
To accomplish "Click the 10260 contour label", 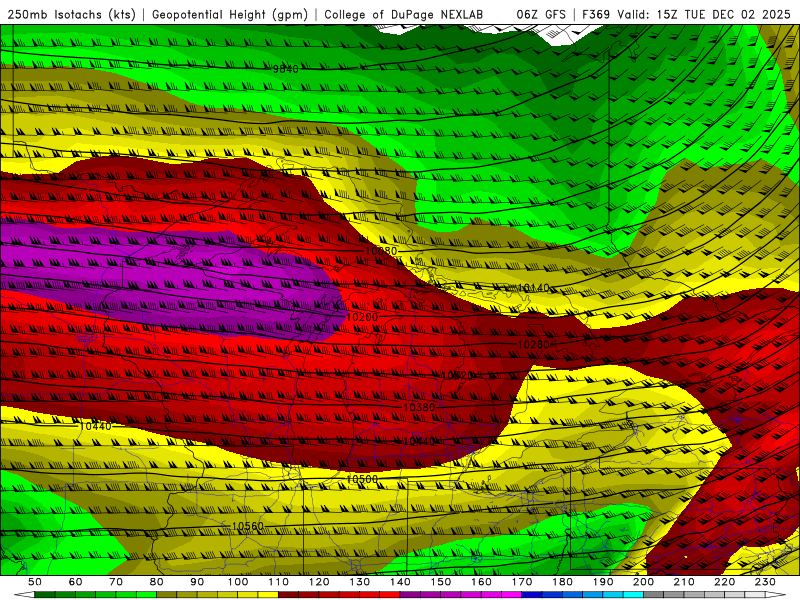I will (533, 345).
